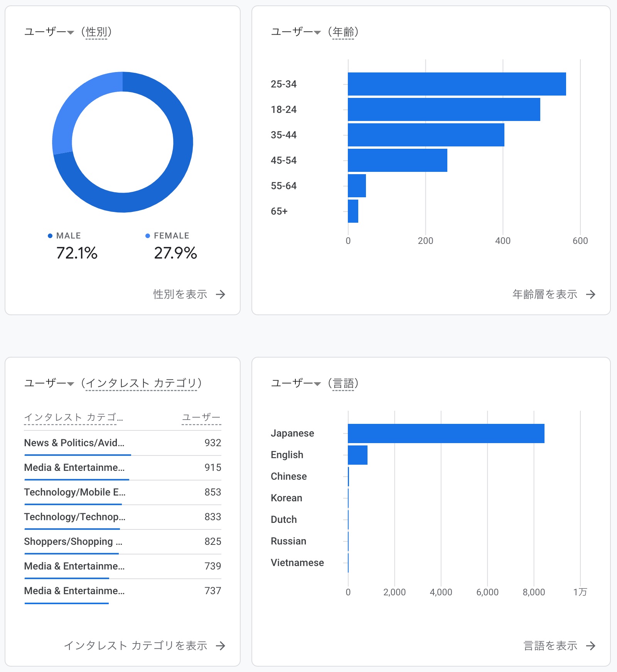Click the arrow icon next to 言語を表示
Image resolution: width=617 pixels, height=672 pixels.
tap(591, 646)
